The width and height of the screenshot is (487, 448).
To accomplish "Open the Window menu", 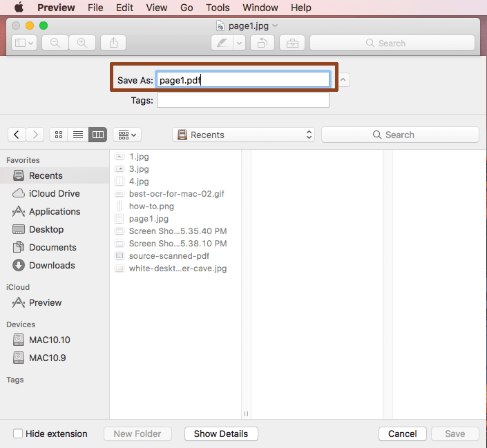I will pyautogui.click(x=260, y=8).
